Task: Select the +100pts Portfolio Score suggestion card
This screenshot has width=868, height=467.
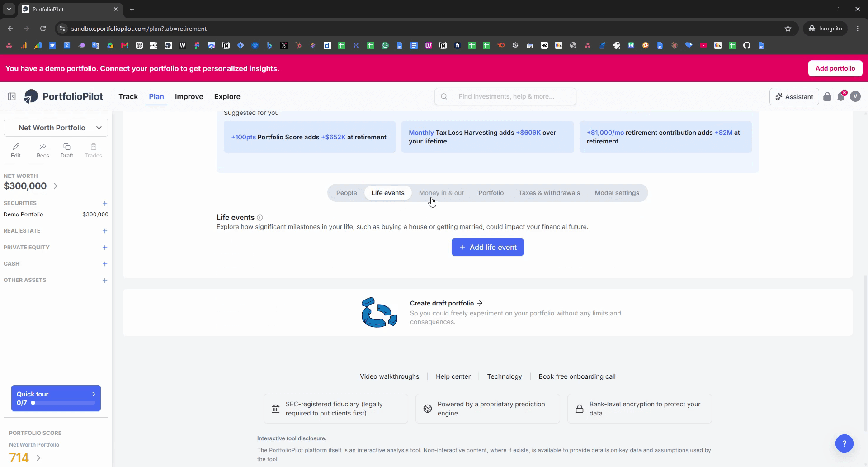Action: click(x=310, y=137)
